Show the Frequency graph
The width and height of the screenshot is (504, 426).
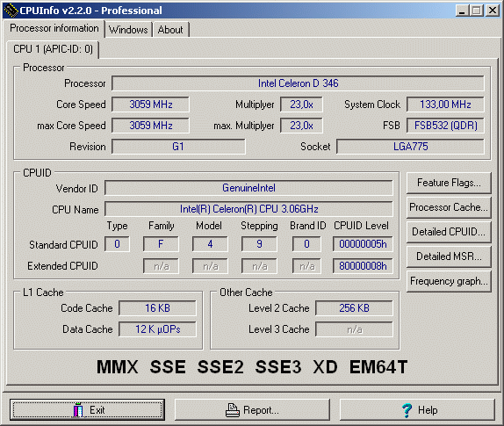449,281
